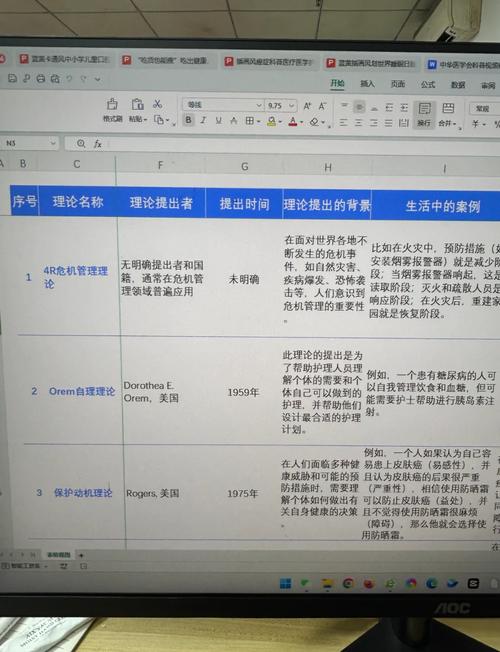Click the Cut scissors icon

pos(157,104)
